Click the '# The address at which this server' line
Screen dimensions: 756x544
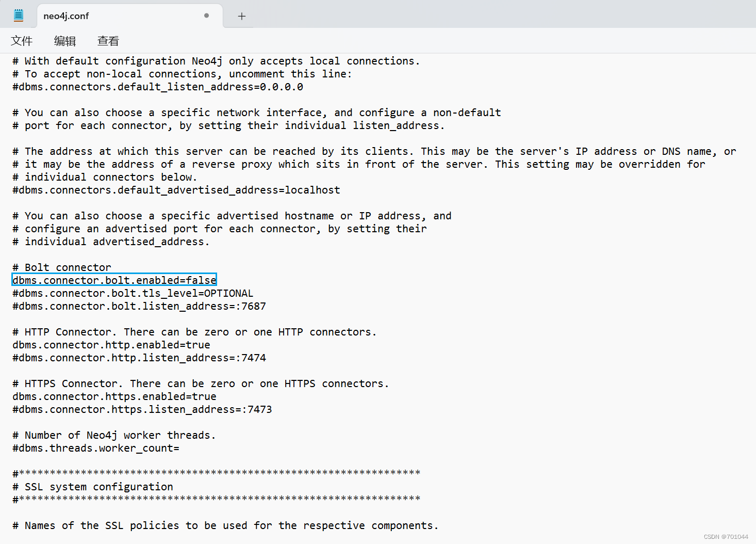(x=374, y=151)
